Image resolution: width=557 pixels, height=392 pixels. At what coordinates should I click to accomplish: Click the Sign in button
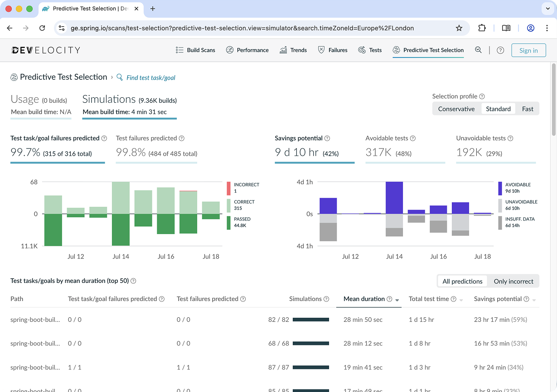[x=528, y=50]
